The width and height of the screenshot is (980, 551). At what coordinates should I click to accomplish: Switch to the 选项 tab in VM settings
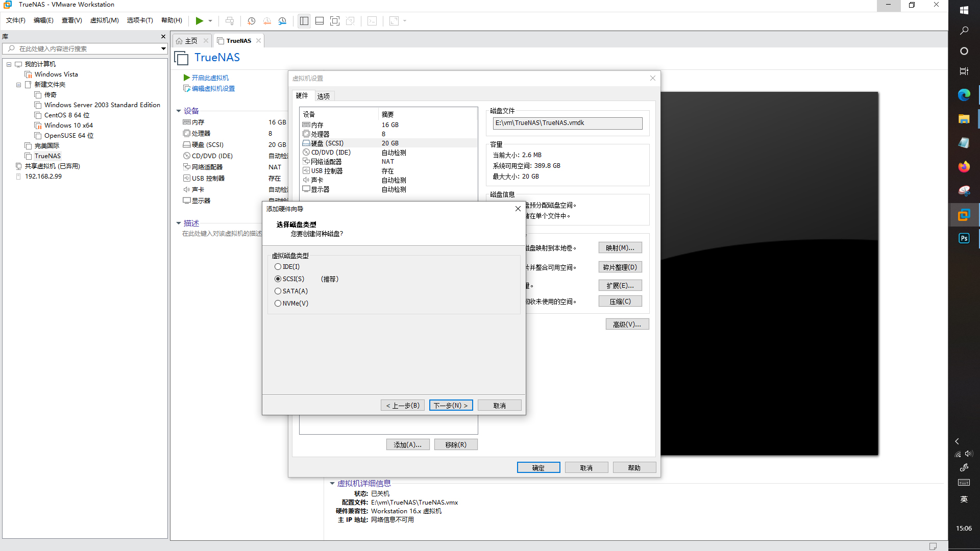point(323,96)
